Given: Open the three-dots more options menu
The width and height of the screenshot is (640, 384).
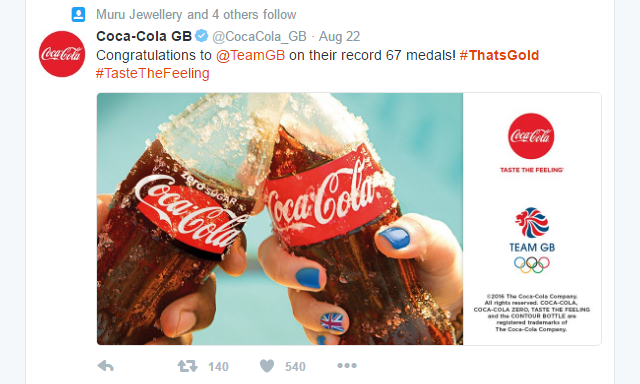Looking at the screenshot, I should [347, 366].
